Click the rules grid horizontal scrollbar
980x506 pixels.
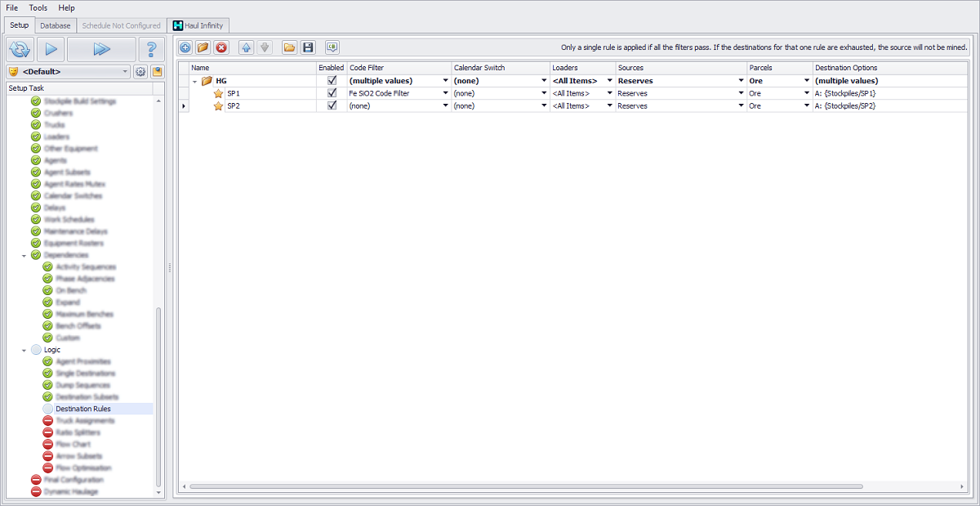[526, 486]
